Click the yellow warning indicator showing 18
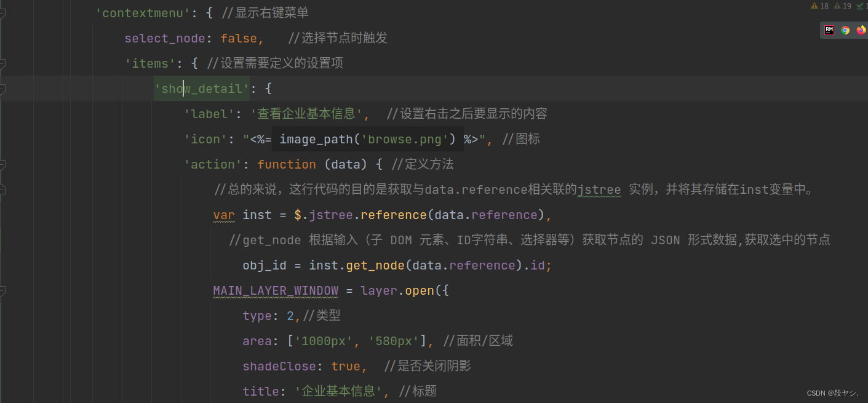 point(819,6)
